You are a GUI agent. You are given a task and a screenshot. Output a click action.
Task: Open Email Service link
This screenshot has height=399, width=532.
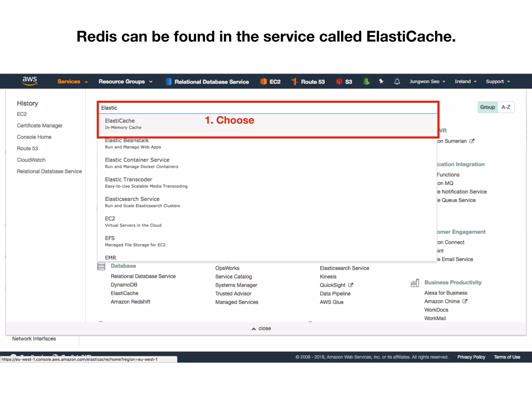pyautogui.click(x=455, y=259)
